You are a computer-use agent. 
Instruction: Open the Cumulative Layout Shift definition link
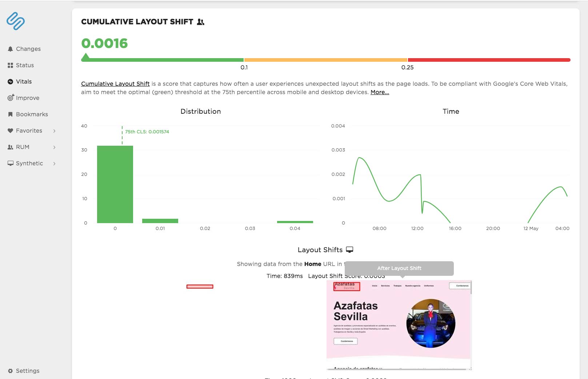115,84
